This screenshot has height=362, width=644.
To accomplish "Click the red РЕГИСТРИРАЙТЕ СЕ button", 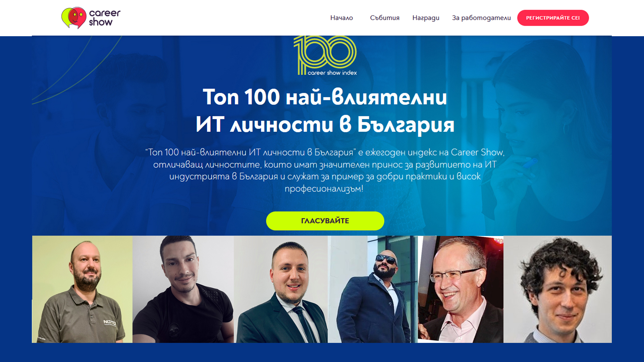I will [553, 18].
